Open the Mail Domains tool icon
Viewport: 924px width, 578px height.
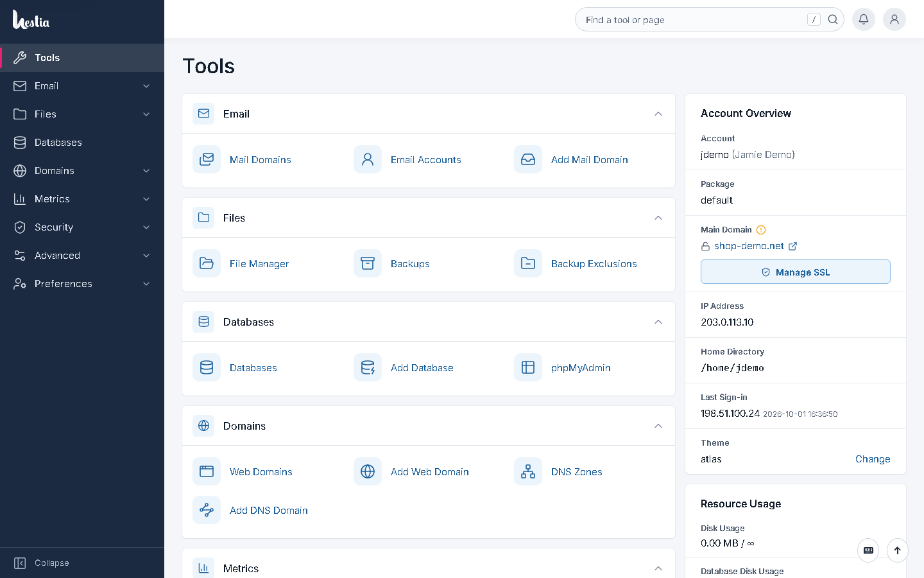point(207,159)
